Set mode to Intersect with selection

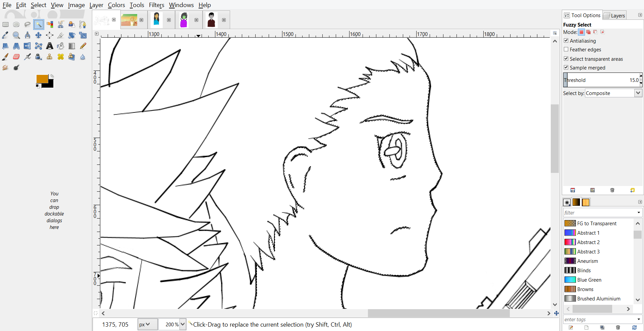[x=602, y=32]
